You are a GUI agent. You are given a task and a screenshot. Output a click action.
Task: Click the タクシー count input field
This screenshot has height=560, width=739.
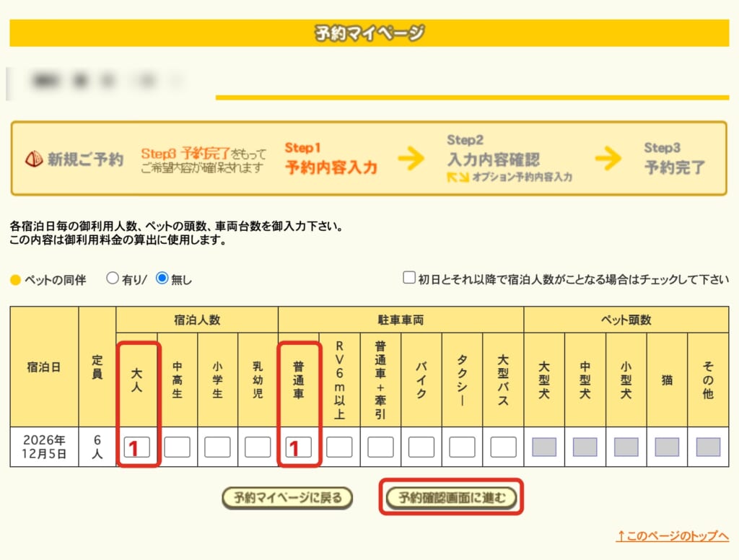(462, 447)
